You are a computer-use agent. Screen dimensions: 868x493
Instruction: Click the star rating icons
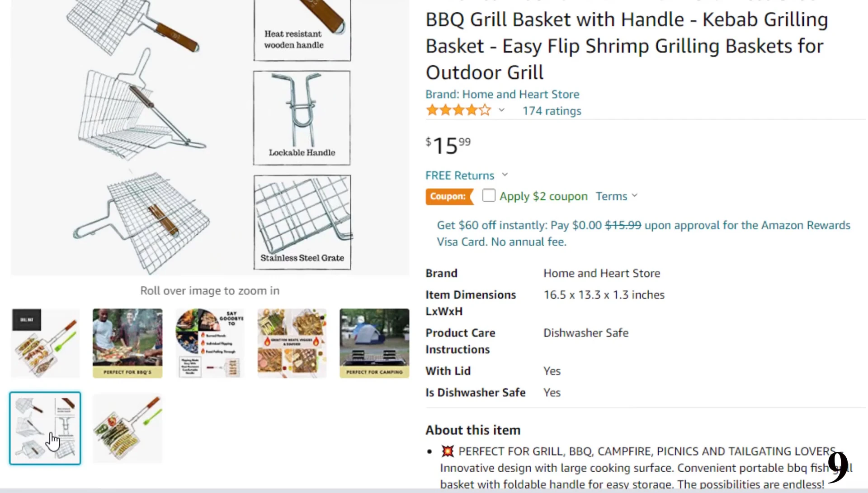[458, 110]
